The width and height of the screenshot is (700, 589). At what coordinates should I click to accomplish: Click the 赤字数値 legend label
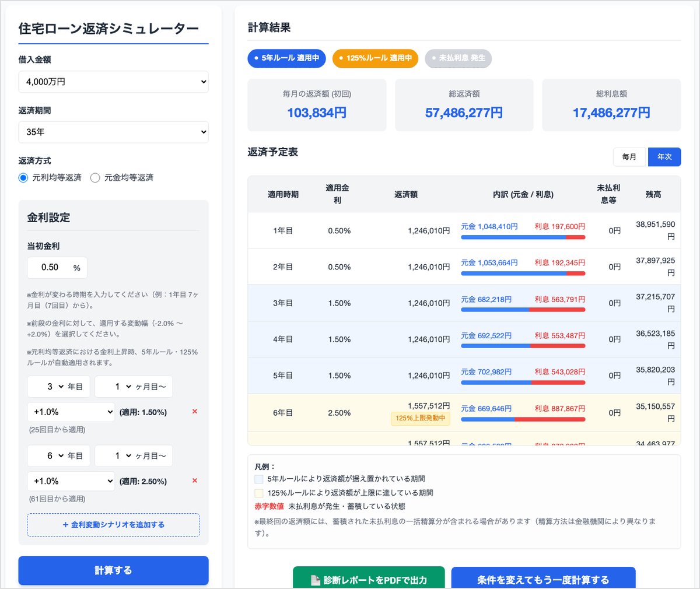(x=269, y=506)
